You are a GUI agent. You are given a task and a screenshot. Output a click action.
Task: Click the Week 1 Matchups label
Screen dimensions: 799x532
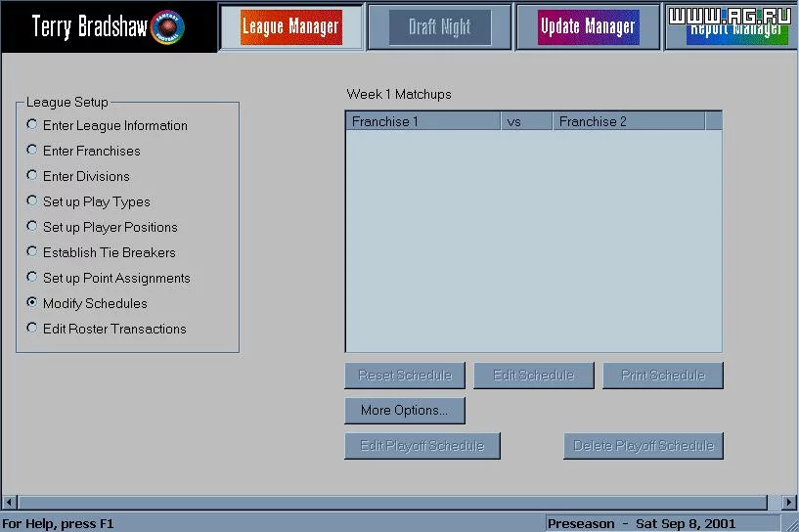point(399,94)
